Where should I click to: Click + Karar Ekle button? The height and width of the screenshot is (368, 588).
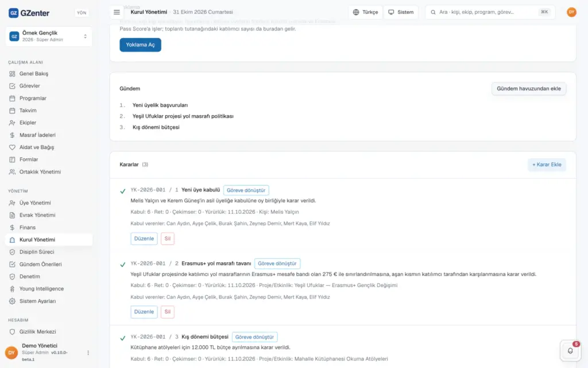pos(547,164)
